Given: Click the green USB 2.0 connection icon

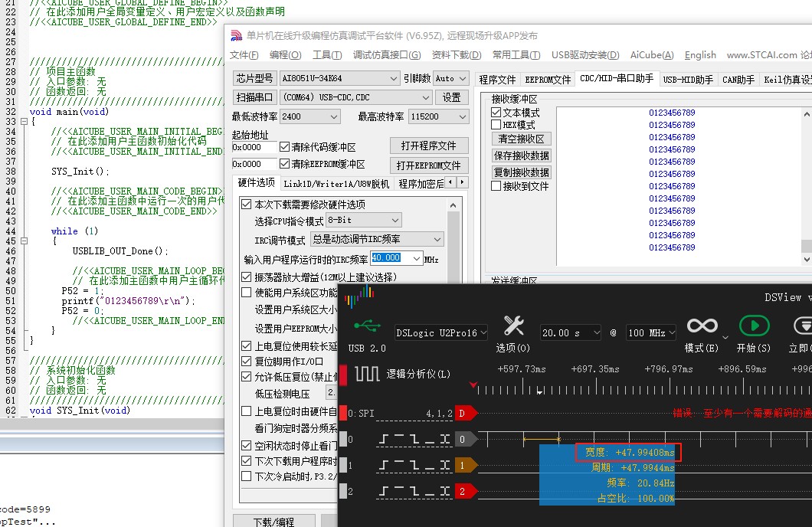Looking at the screenshot, I should [x=367, y=326].
